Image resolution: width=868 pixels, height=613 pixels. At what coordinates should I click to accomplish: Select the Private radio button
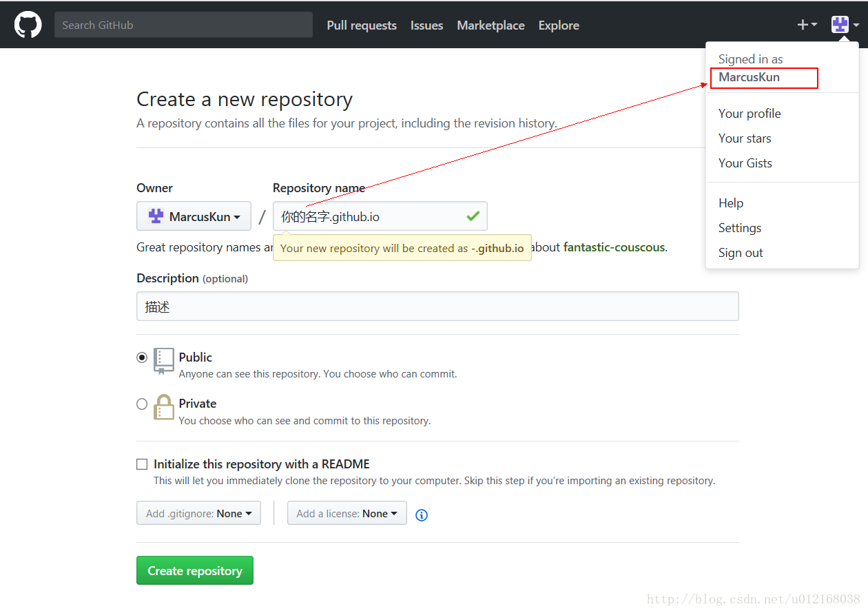(x=142, y=404)
